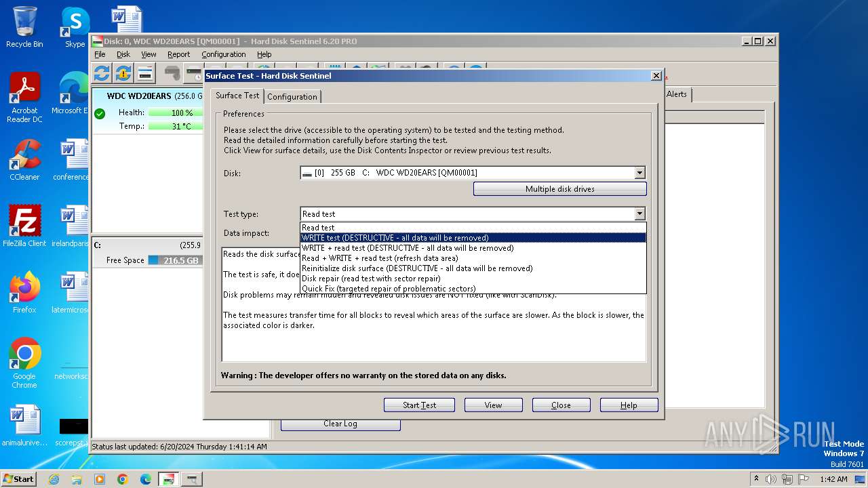Open the irelandparis Word document on desktop
Screen dimensions: 868x488
click(72, 226)
